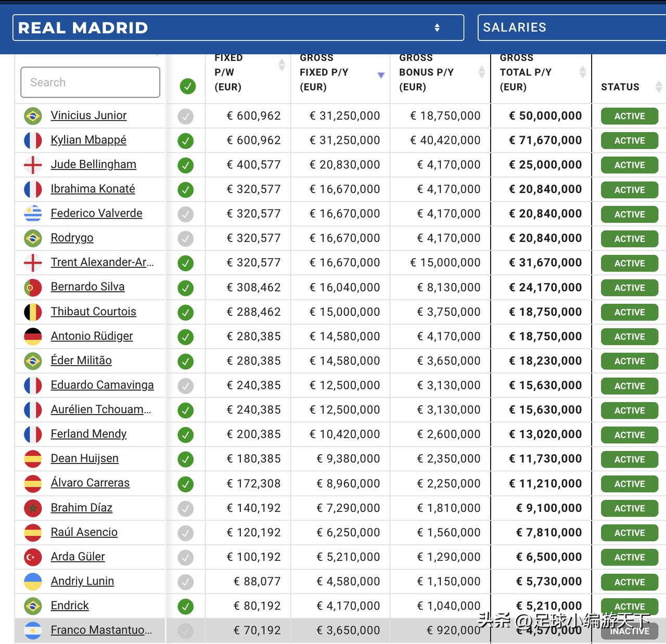Click the England flag beside Trent Alexander-Arnold
666x644 pixels.
[33, 263]
